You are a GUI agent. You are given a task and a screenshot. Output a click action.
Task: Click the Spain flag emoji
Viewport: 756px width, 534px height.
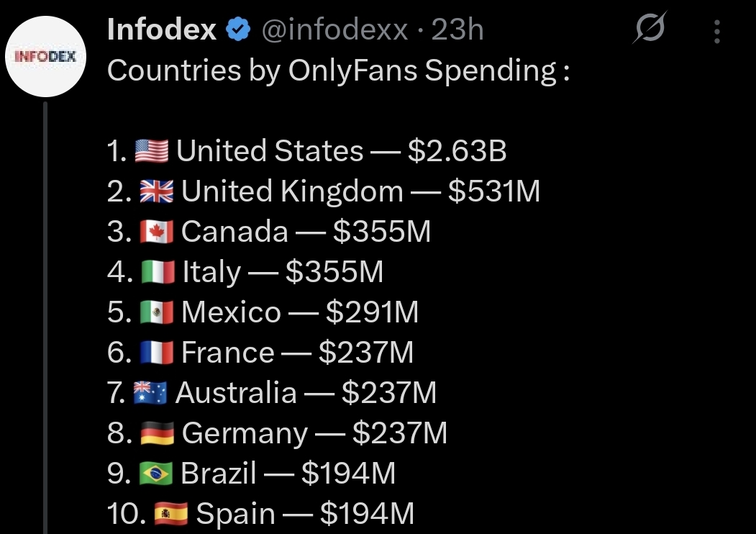(170, 515)
